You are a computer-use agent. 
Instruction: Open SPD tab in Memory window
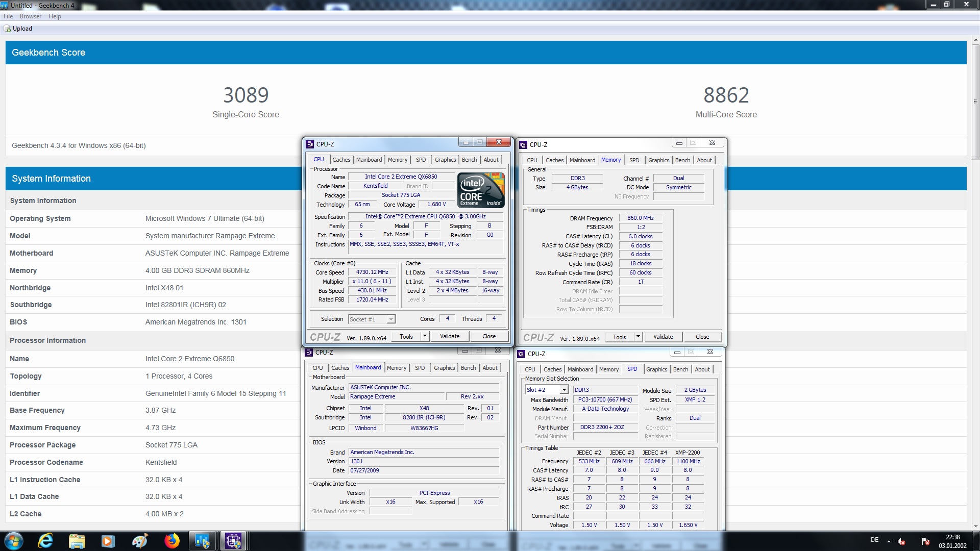click(x=634, y=160)
